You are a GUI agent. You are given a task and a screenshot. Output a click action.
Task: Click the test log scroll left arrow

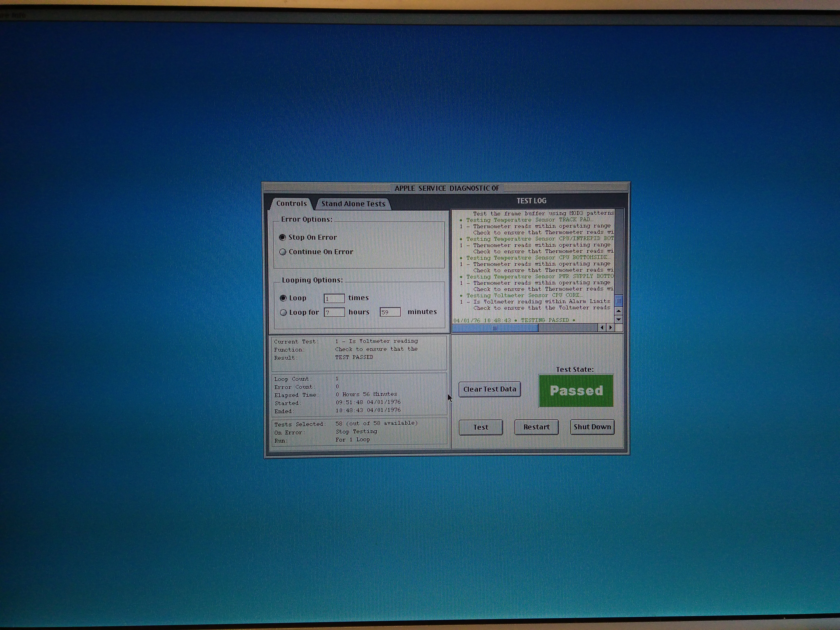click(x=602, y=327)
